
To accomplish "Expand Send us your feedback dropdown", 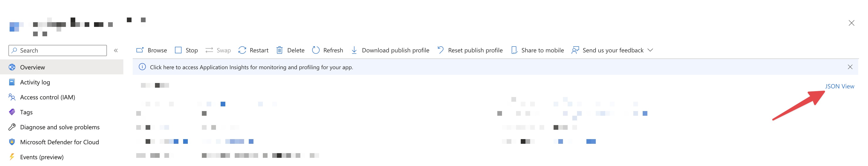I will coord(650,50).
